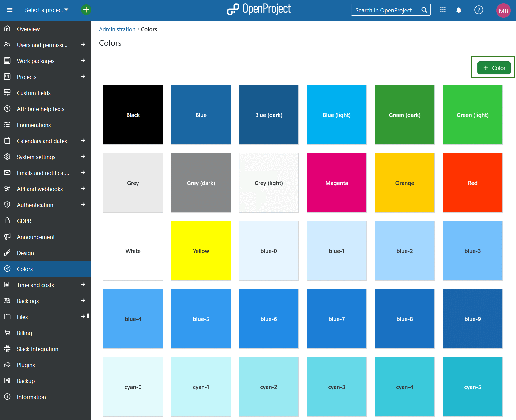Click the OpenProject logo
Image resolution: width=516 pixels, height=420 pixels.
click(x=259, y=9)
